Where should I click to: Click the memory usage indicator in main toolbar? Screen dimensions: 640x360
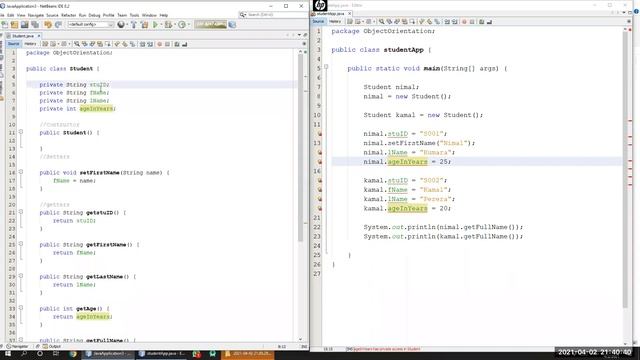210,25
